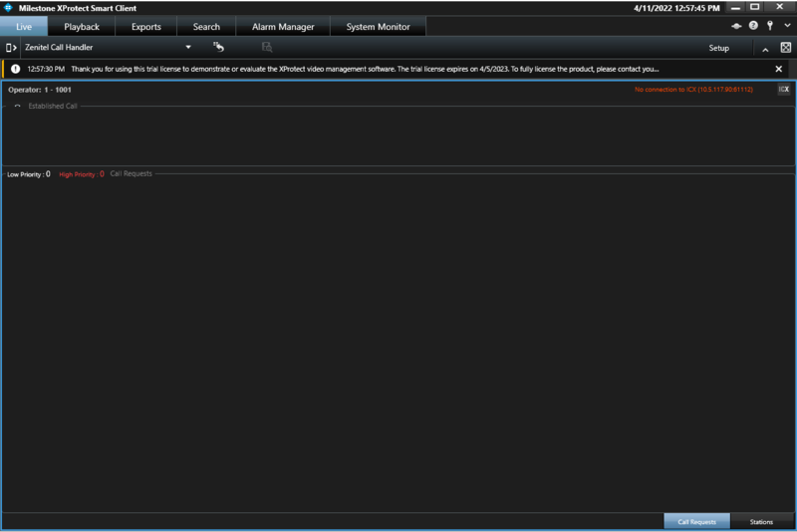Click the reload view icon
The height and width of the screenshot is (532, 797).
[218, 47]
